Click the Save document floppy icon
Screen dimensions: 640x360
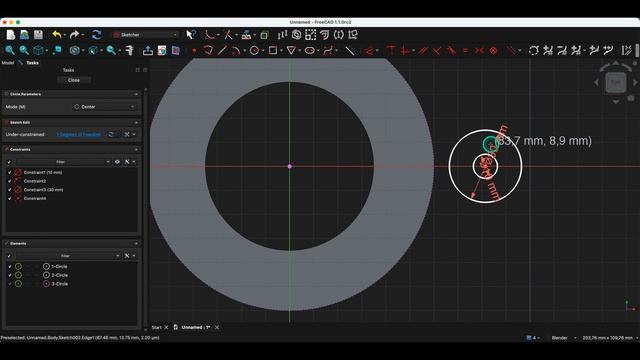38,35
